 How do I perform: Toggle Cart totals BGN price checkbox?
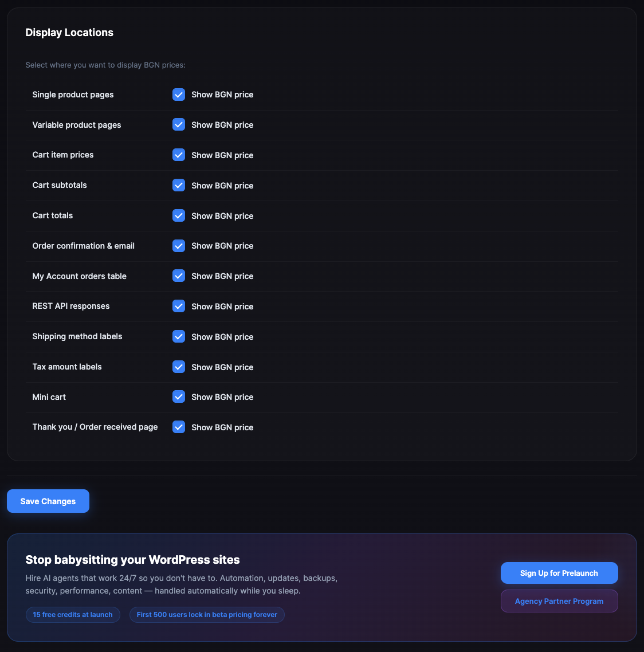point(179,215)
